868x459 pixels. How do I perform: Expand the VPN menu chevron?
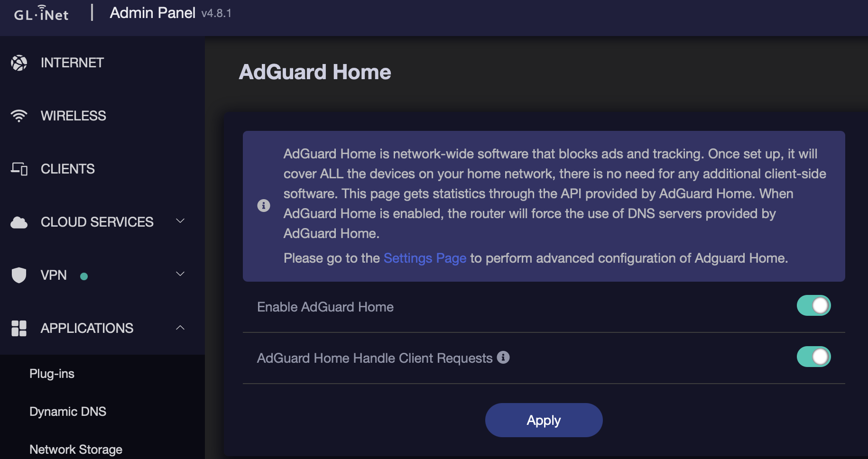click(x=180, y=274)
